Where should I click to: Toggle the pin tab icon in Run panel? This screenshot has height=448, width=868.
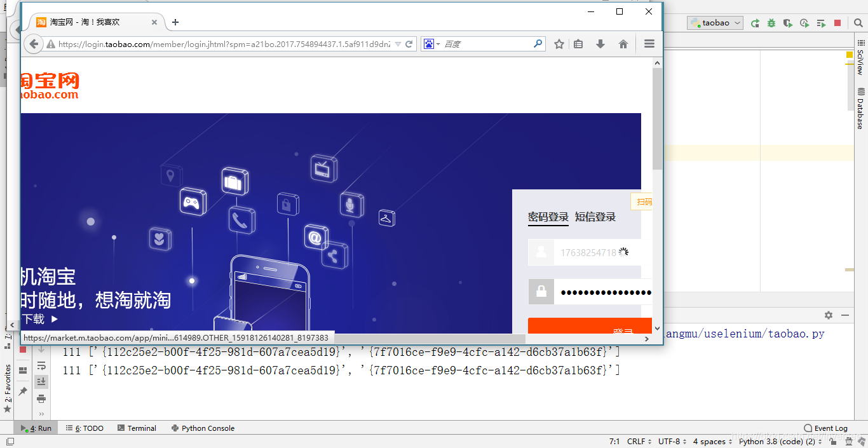coord(23,392)
